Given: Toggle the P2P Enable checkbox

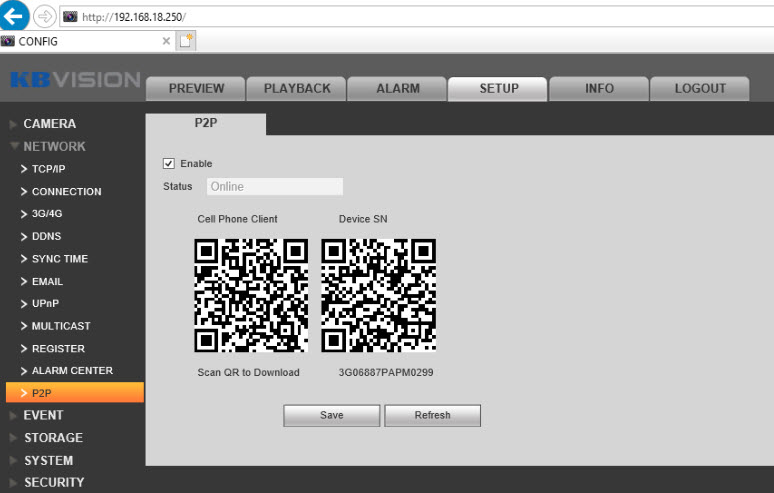Looking at the screenshot, I should pyautogui.click(x=169, y=163).
